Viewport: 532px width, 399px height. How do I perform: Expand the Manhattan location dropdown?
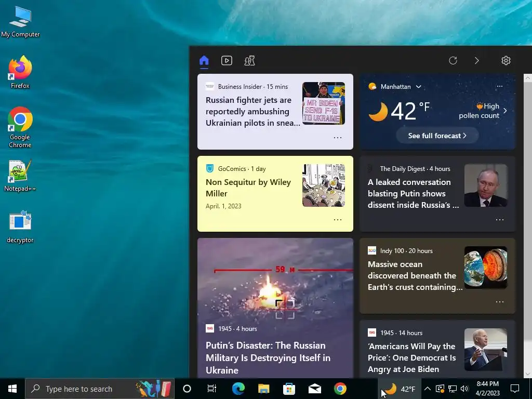coord(419,87)
